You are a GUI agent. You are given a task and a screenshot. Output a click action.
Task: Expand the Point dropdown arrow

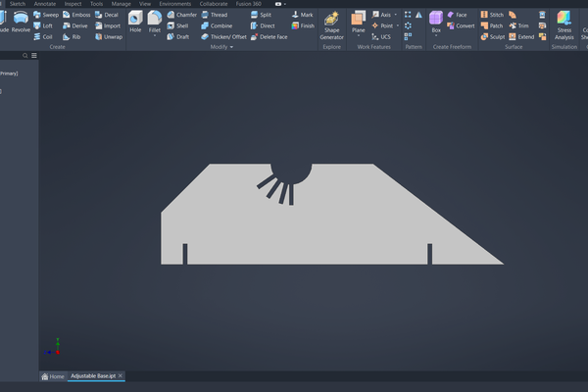click(x=398, y=25)
